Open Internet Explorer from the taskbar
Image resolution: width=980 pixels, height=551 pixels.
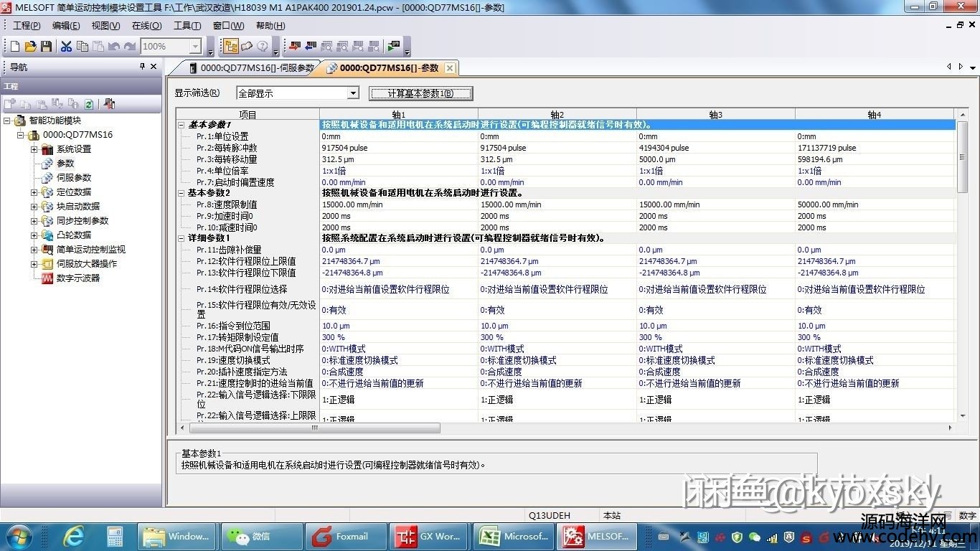pyautogui.click(x=73, y=536)
